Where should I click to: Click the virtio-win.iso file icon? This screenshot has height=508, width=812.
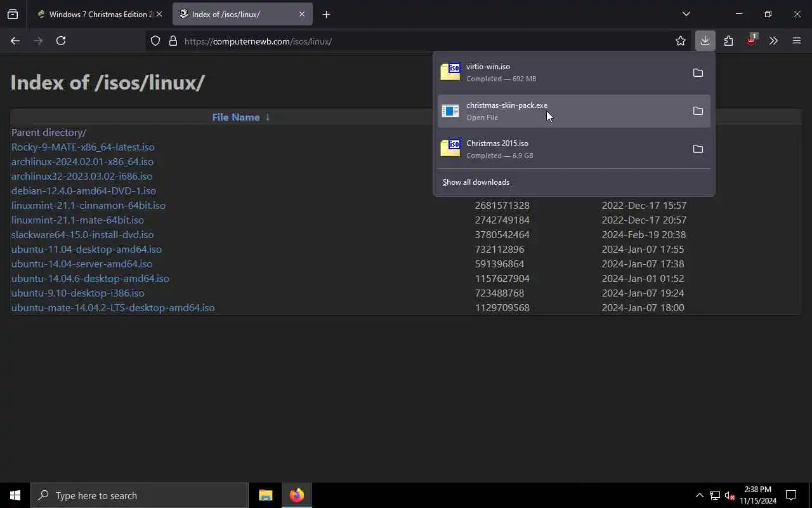tap(450, 72)
